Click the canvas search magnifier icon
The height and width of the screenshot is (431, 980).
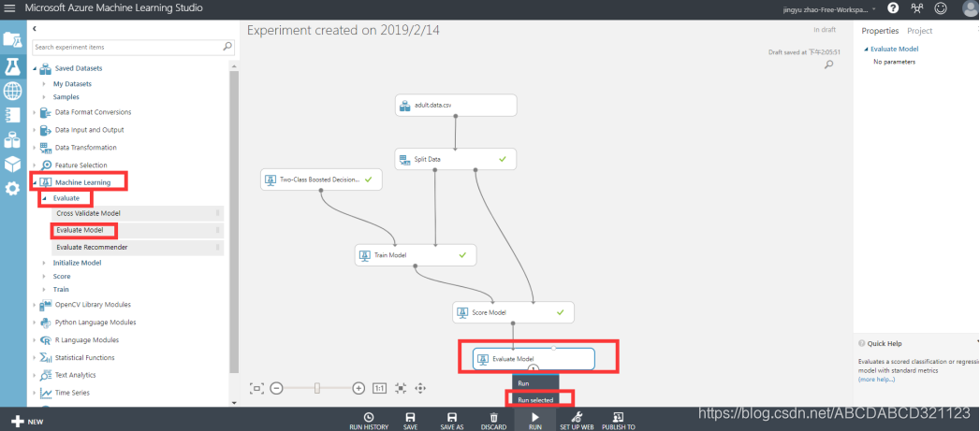click(828, 64)
